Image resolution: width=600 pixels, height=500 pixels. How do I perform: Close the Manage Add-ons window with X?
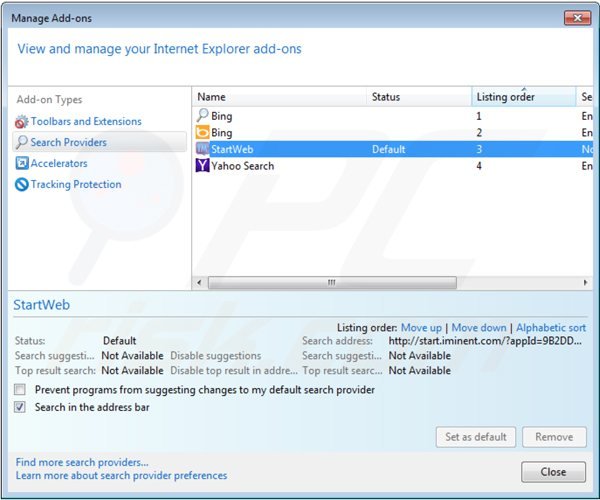click(577, 18)
